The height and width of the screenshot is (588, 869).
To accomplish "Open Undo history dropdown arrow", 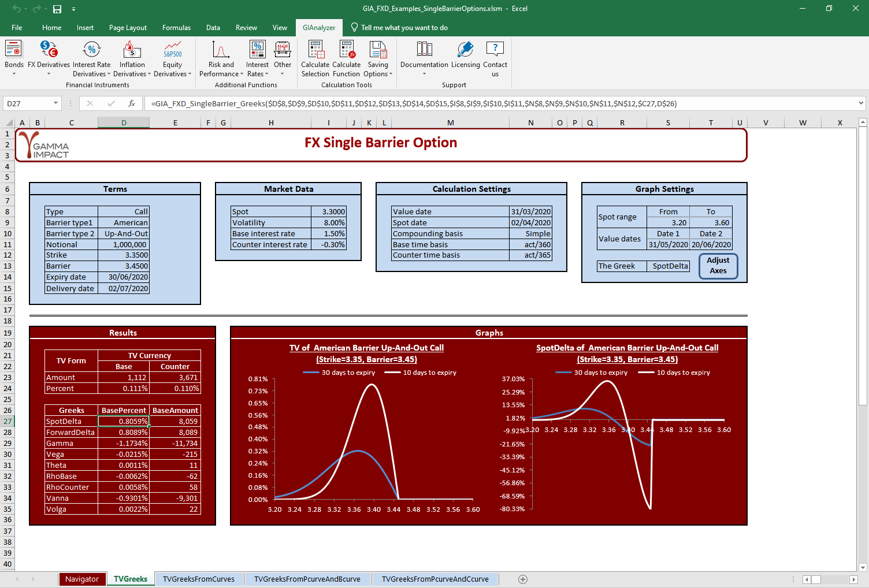I will tap(25, 9).
